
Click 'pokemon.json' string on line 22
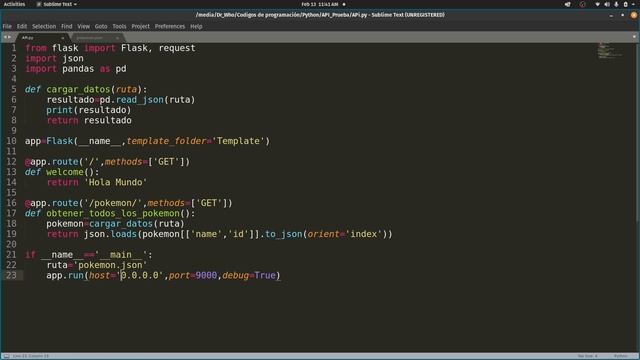click(110, 265)
